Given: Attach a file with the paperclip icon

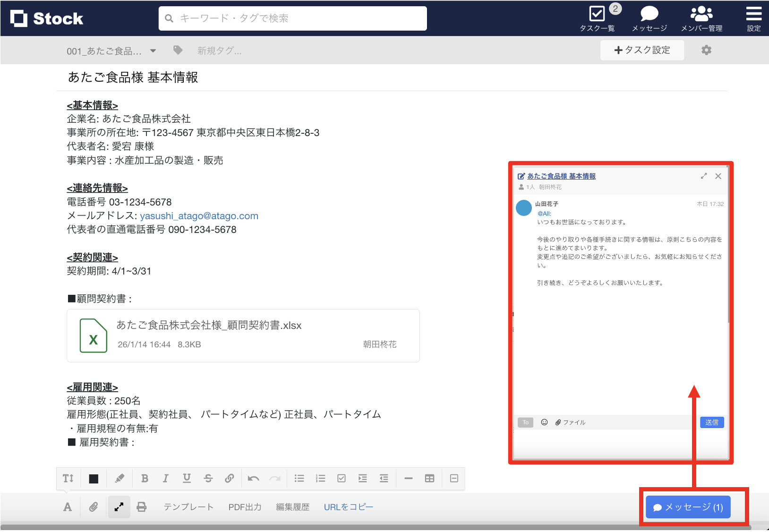Looking at the screenshot, I should [93, 506].
